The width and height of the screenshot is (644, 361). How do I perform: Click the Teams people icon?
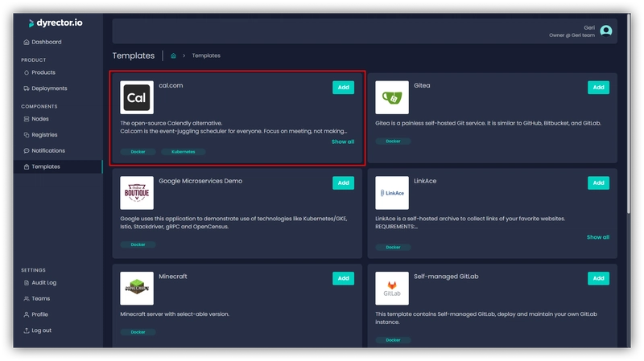click(27, 298)
